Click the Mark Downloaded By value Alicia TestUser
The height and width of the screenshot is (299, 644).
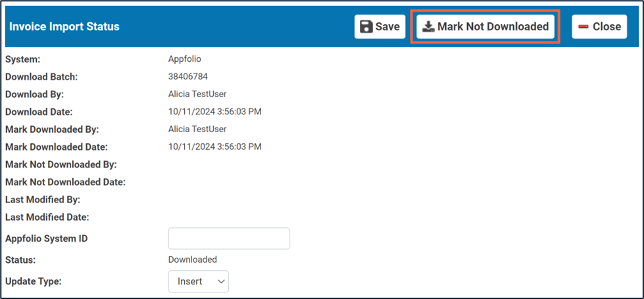pos(197,129)
